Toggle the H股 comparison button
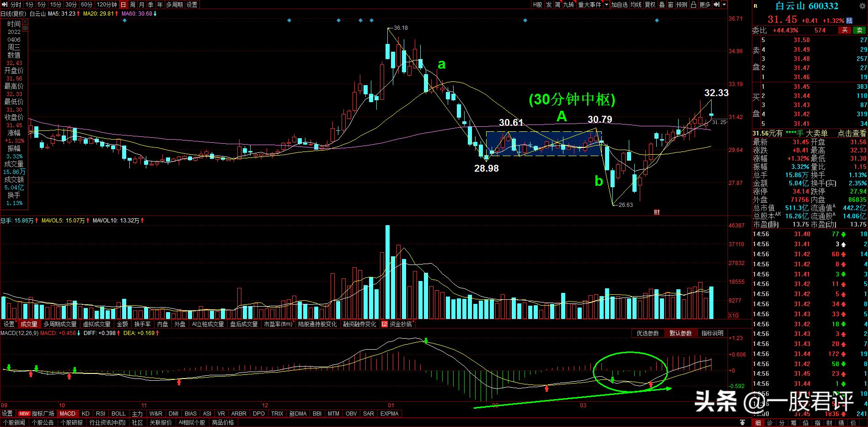Image resolution: width=868 pixels, height=427 pixels. (537, 5)
